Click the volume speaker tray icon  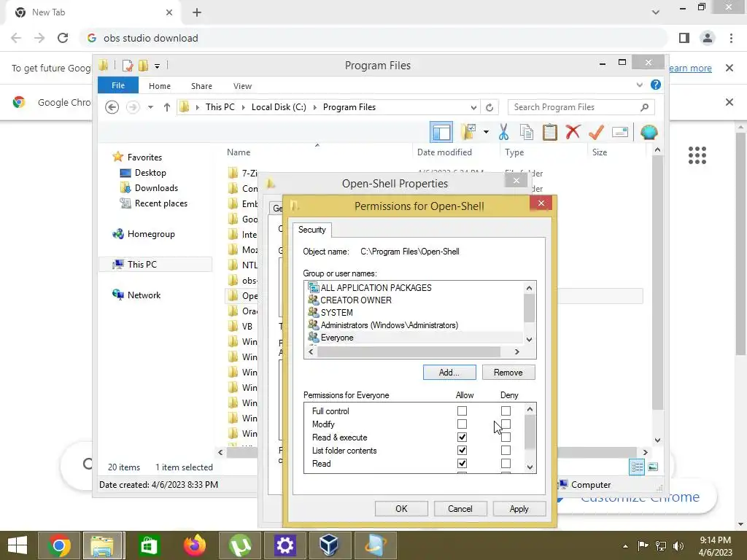[678, 545]
